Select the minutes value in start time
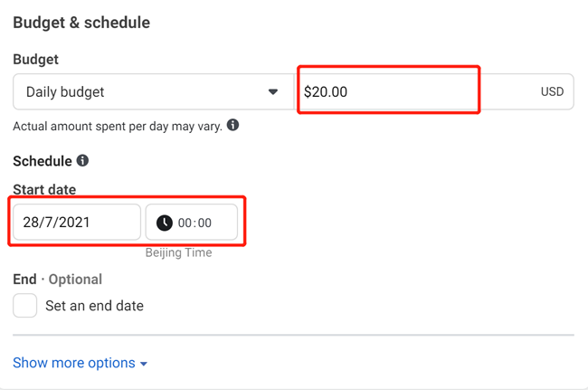This screenshot has height=390, width=588. click(x=204, y=223)
